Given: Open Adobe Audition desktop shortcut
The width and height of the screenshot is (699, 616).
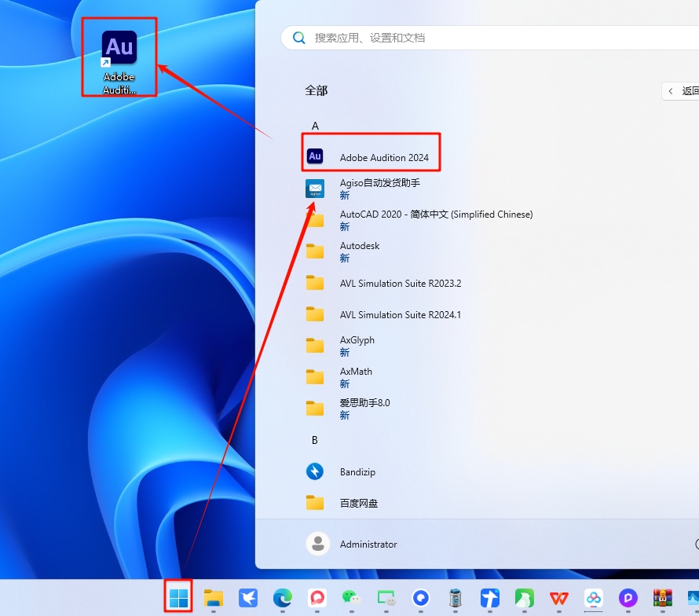Looking at the screenshot, I should click(x=119, y=58).
